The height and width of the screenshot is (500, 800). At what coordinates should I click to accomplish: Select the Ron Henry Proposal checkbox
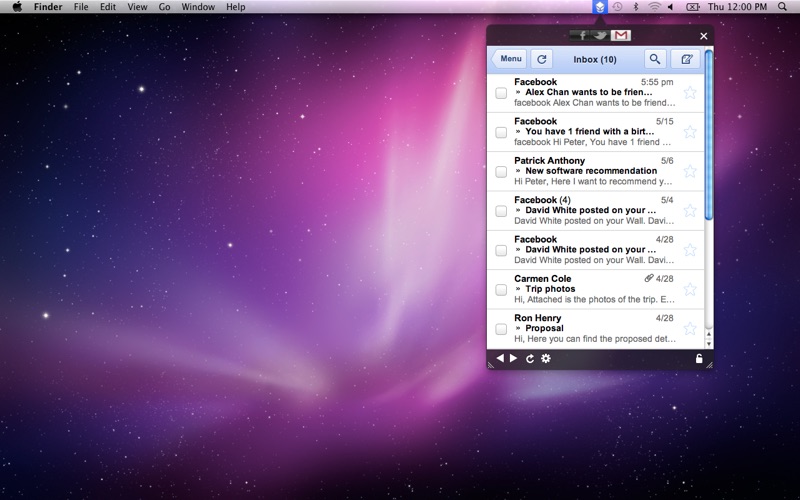pos(501,329)
